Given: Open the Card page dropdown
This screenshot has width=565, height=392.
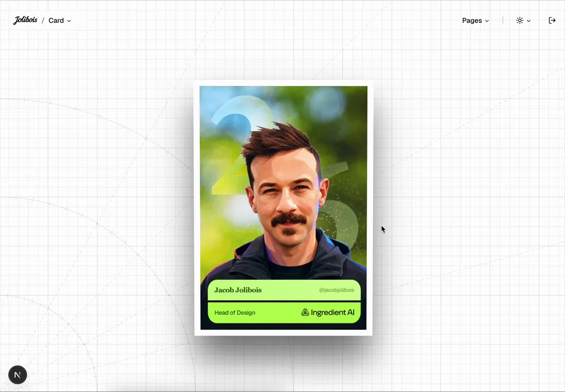Looking at the screenshot, I should tap(60, 21).
